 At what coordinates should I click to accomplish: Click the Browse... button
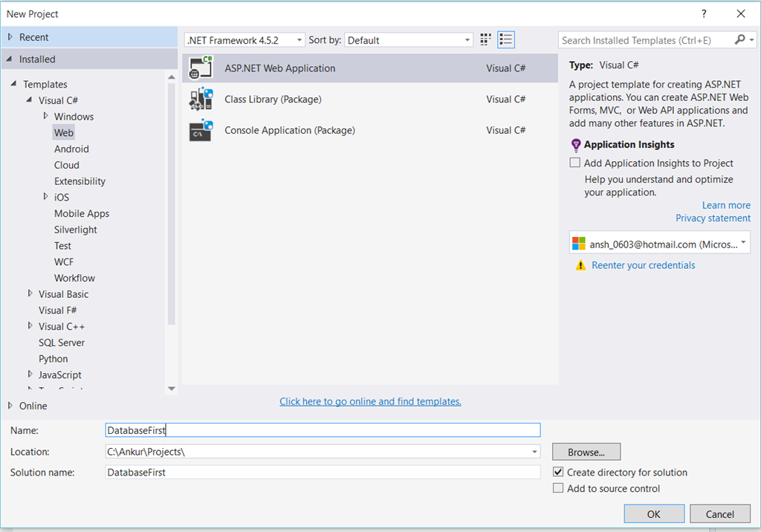point(586,452)
